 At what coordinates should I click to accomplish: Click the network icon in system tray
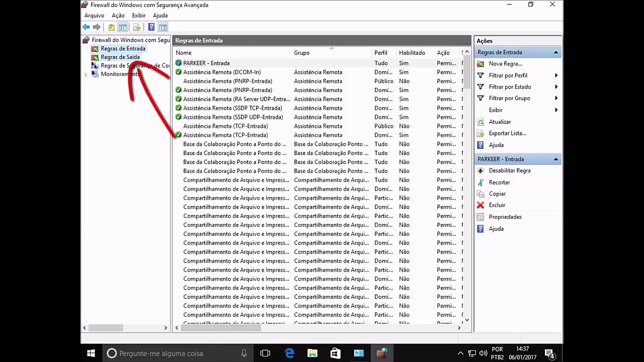472,353
